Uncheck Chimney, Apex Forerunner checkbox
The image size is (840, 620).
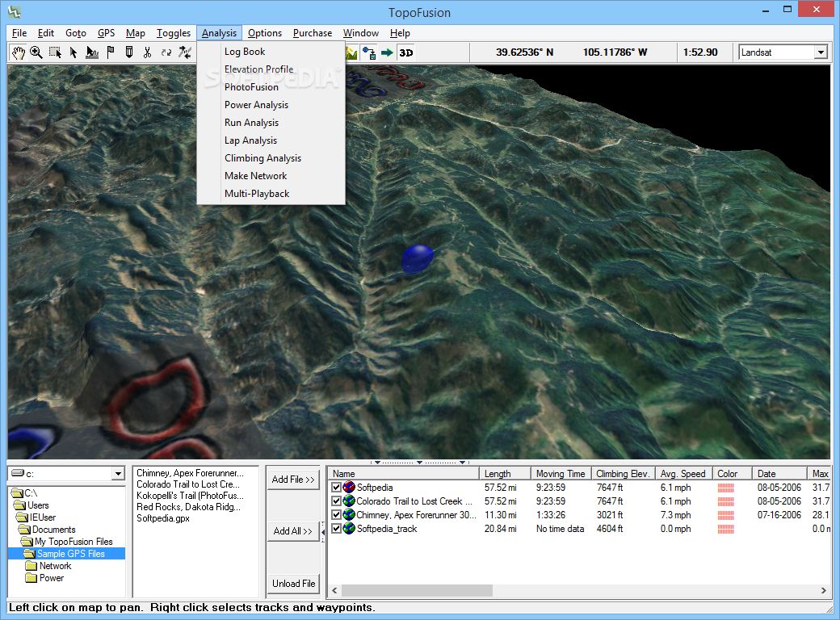(337, 514)
